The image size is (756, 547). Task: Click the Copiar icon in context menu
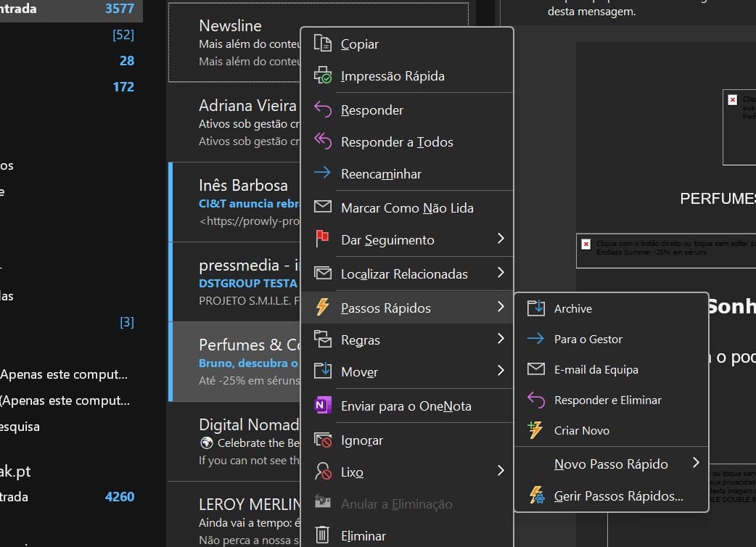pyautogui.click(x=322, y=44)
